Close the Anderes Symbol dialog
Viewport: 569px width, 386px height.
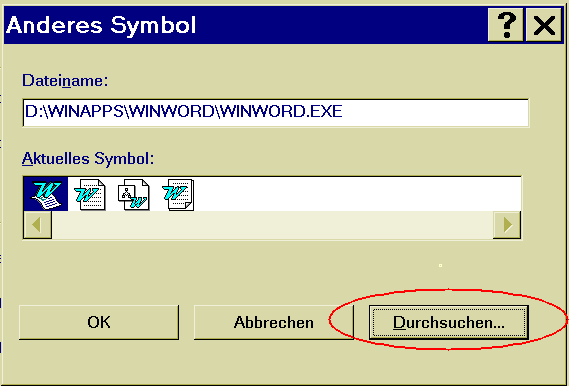[544, 25]
